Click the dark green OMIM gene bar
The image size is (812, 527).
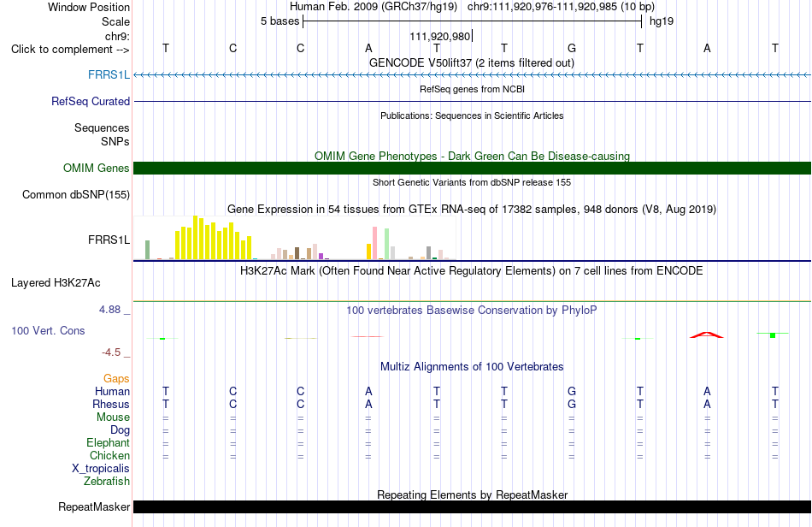(x=472, y=168)
